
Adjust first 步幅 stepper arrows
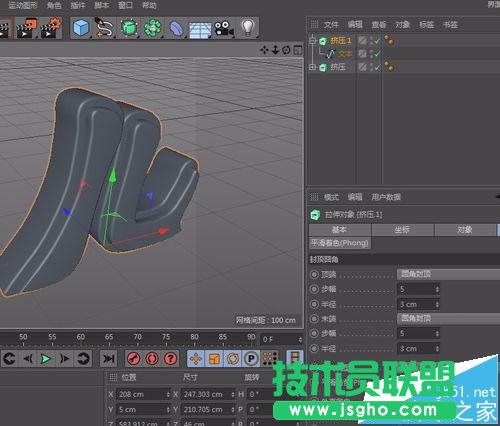pyautogui.click(x=437, y=289)
